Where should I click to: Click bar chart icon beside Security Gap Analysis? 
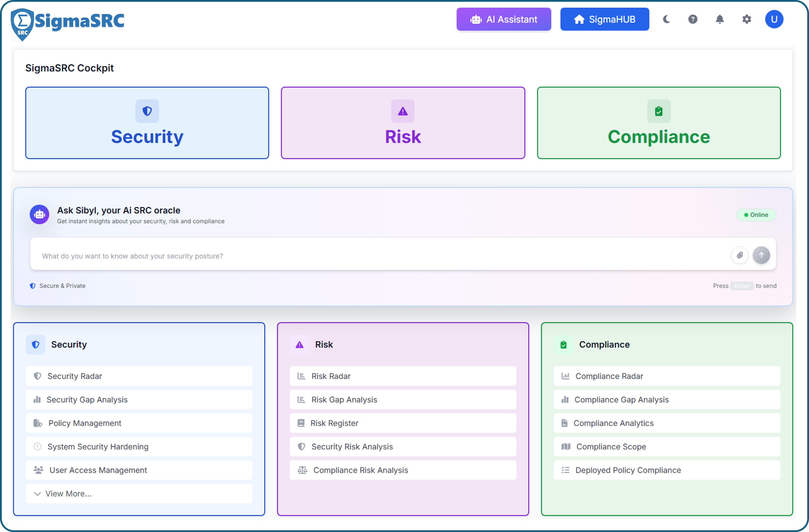[37, 400]
